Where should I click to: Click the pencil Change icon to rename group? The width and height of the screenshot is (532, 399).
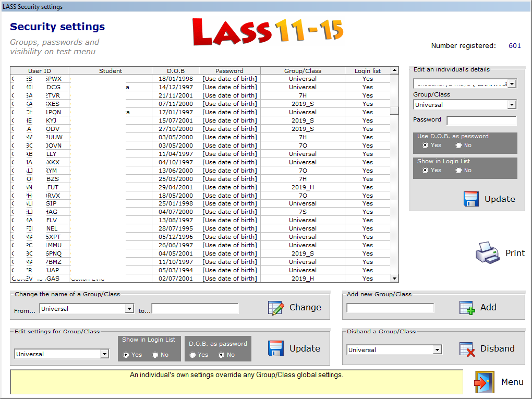point(276,308)
